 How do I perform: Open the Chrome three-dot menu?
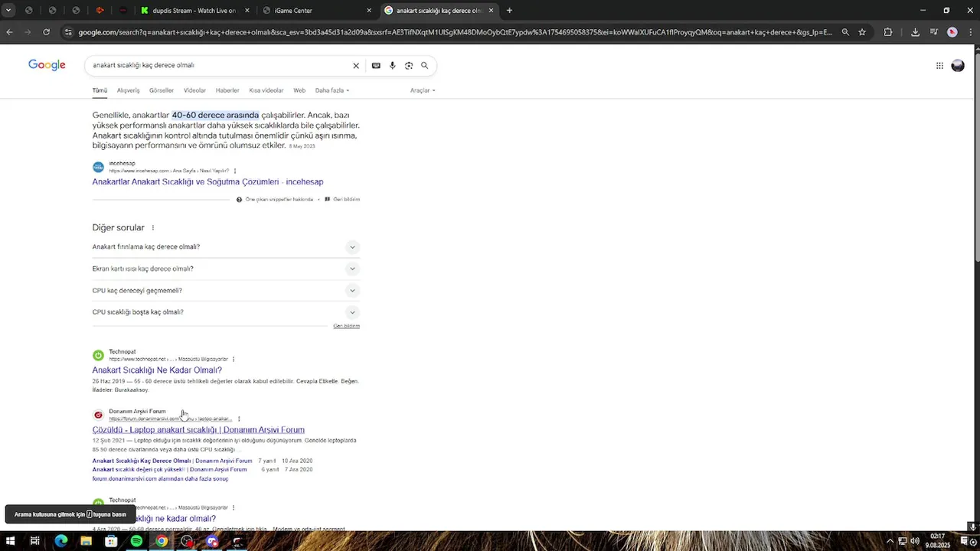tap(970, 32)
